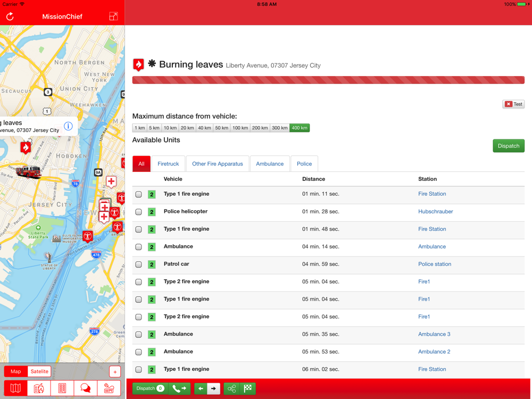Switch to Police tab
Screen dimensions: 532x399
click(304, 164)
